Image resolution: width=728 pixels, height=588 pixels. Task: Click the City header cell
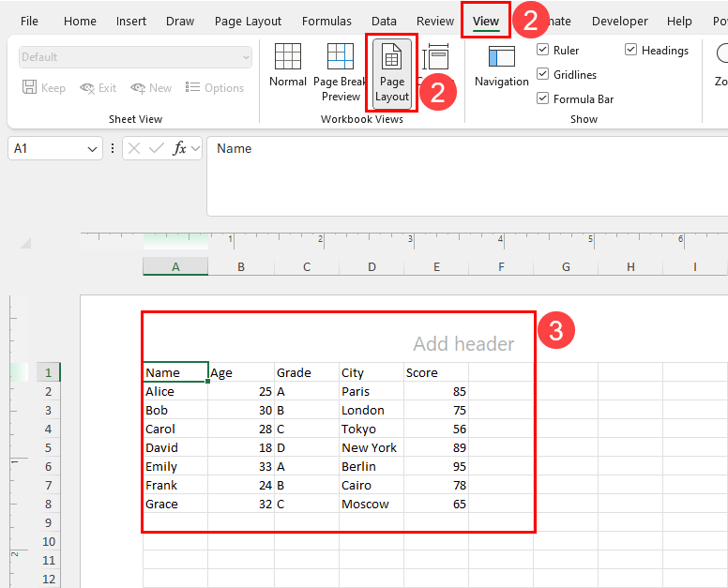372,372
